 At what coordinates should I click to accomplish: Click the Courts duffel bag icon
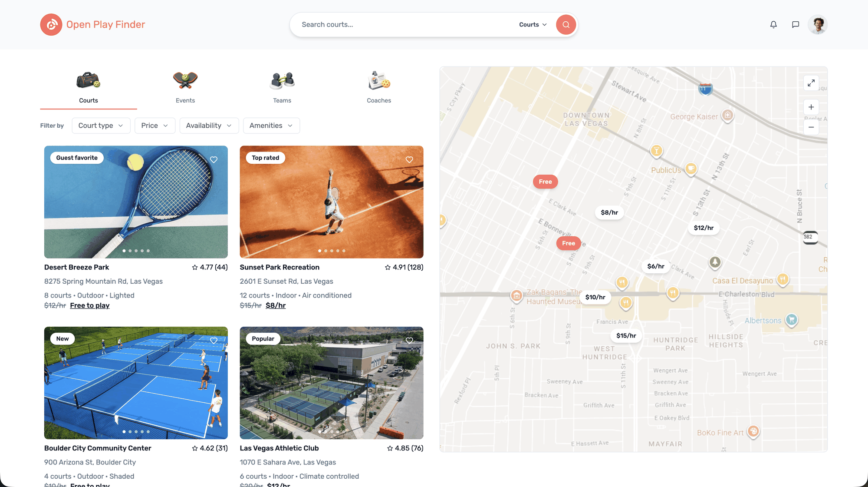tap(89, 80)
